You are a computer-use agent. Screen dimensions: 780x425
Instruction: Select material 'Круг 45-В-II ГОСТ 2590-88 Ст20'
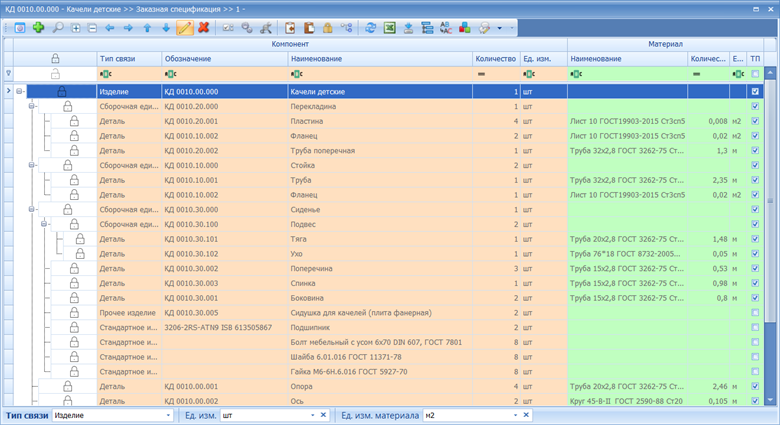(626, 401)
